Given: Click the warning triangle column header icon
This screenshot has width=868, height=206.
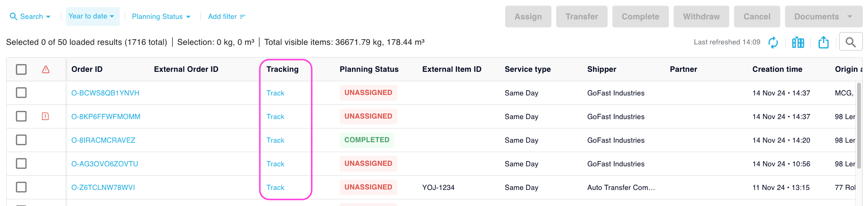Looking at the screenshot, I should tap(46, 69).
